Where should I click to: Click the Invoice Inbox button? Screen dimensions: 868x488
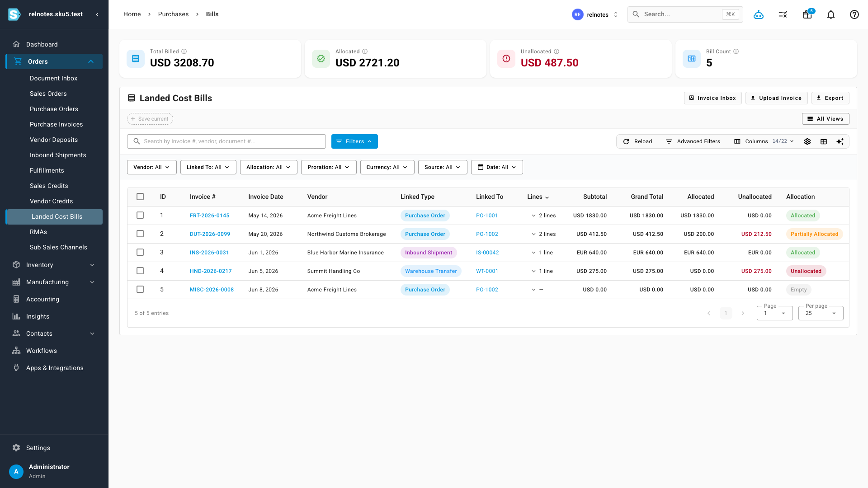[x=712, y=98]
